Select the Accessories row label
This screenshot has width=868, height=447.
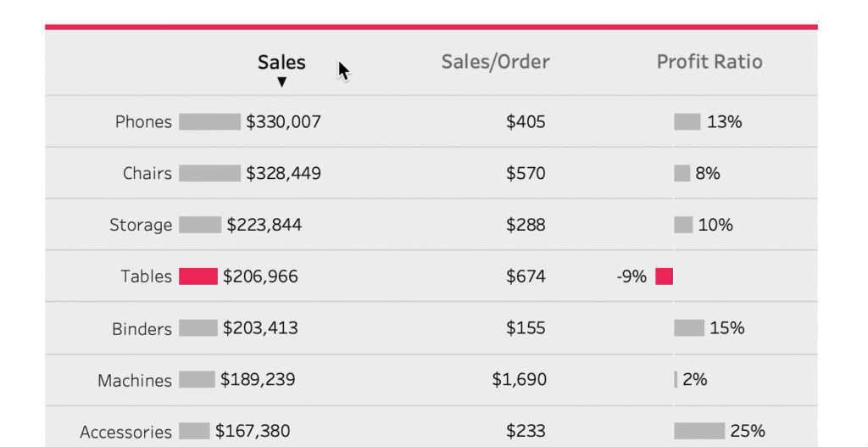[x=125, y=433]
